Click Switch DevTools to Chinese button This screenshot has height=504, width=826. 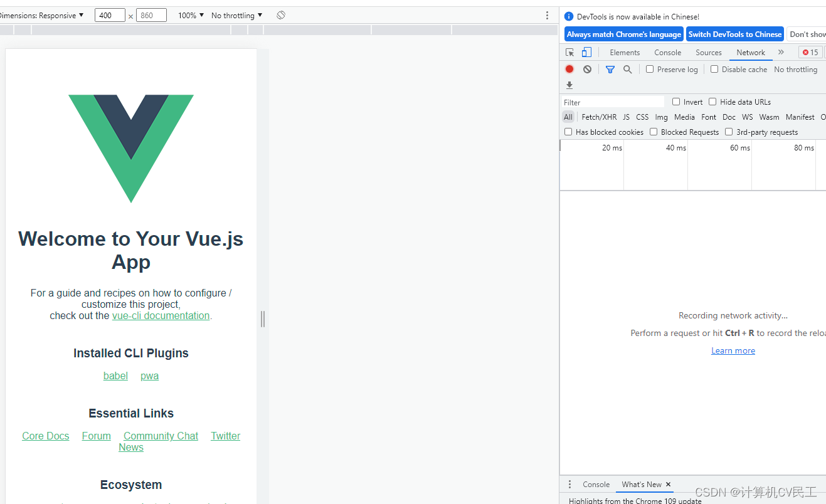tap(735, 34)
